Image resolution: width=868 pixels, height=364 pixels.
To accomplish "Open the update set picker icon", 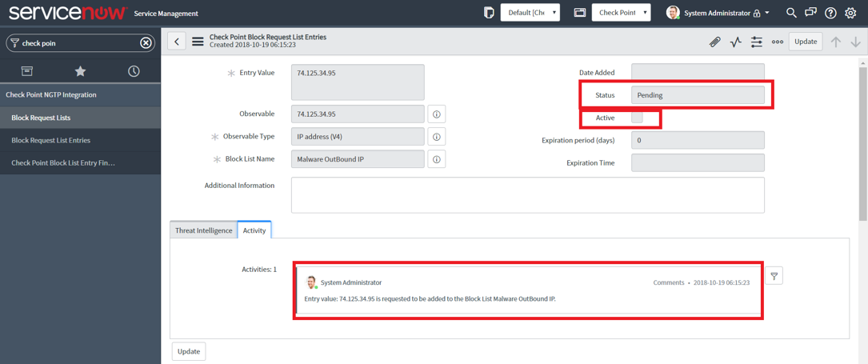I will [x=488, y=13].
